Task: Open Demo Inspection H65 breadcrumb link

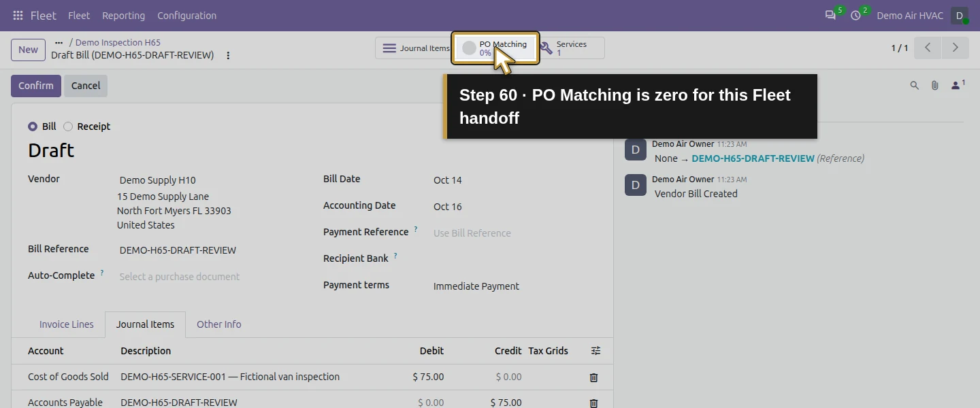Action: point(118,42)
